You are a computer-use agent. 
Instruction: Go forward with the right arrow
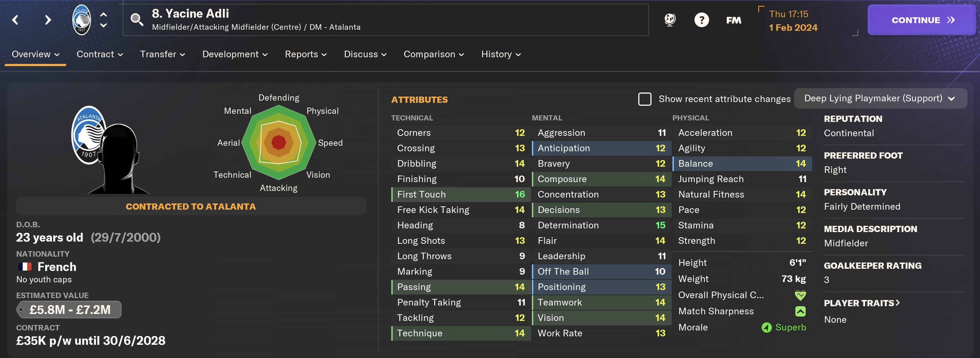[48, 20]
